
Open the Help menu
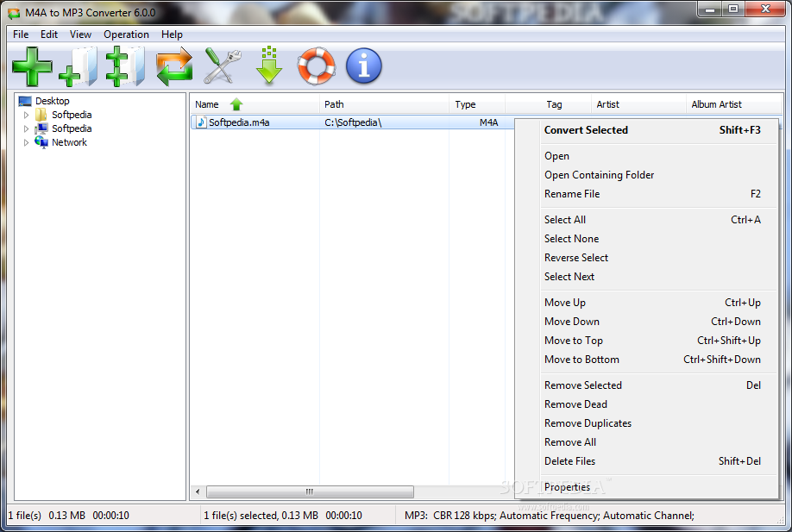click(172, 34)
